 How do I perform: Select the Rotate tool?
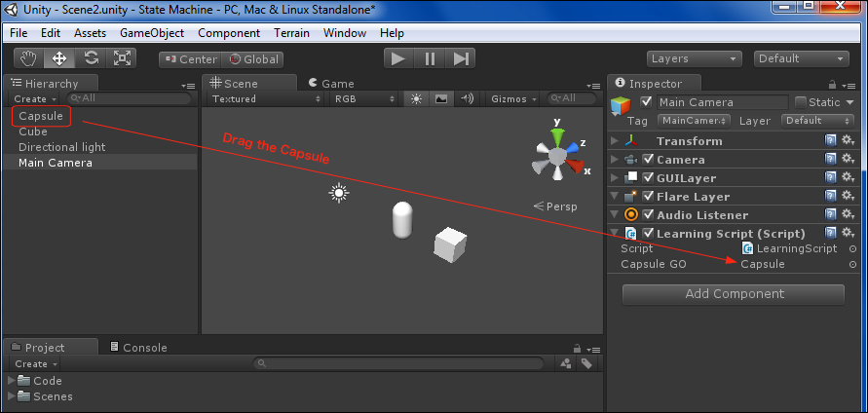[x=91, y=58]
